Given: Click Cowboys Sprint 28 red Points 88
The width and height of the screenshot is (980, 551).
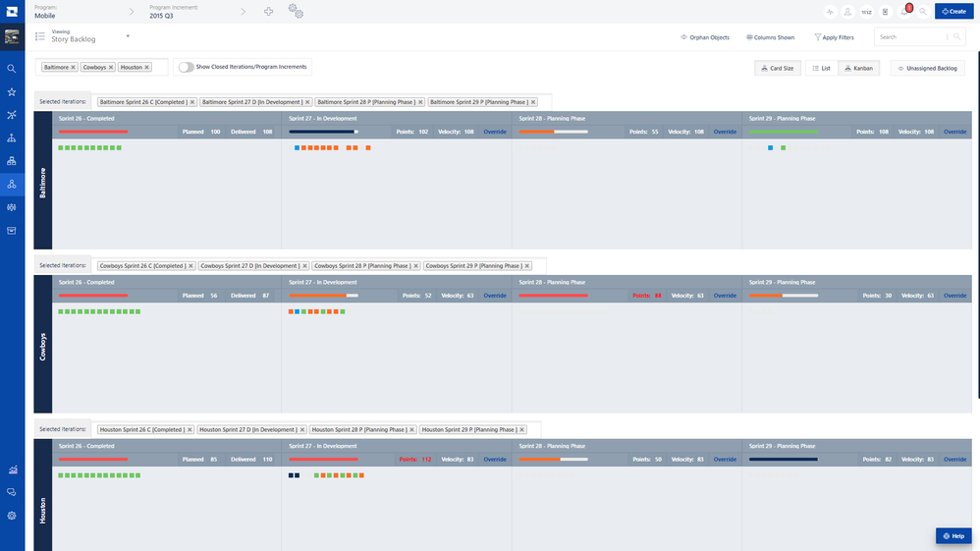Looking at the screenshot, I should click(647, 296).
